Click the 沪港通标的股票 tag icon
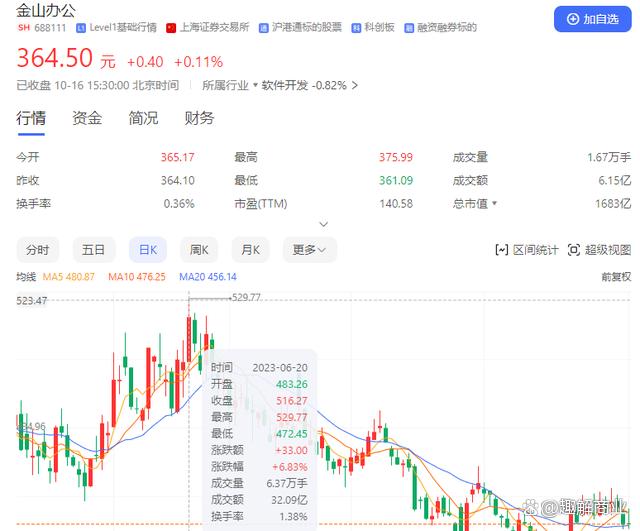This screenshot has height=531, width=640. pyautogui.click(x=264, y=28)
